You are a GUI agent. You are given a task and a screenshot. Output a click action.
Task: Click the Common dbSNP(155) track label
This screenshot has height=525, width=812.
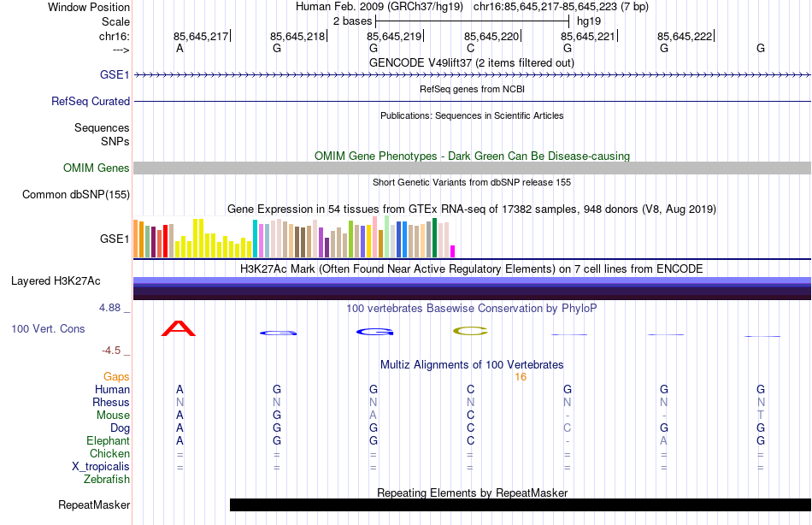(x=75, y=194)
